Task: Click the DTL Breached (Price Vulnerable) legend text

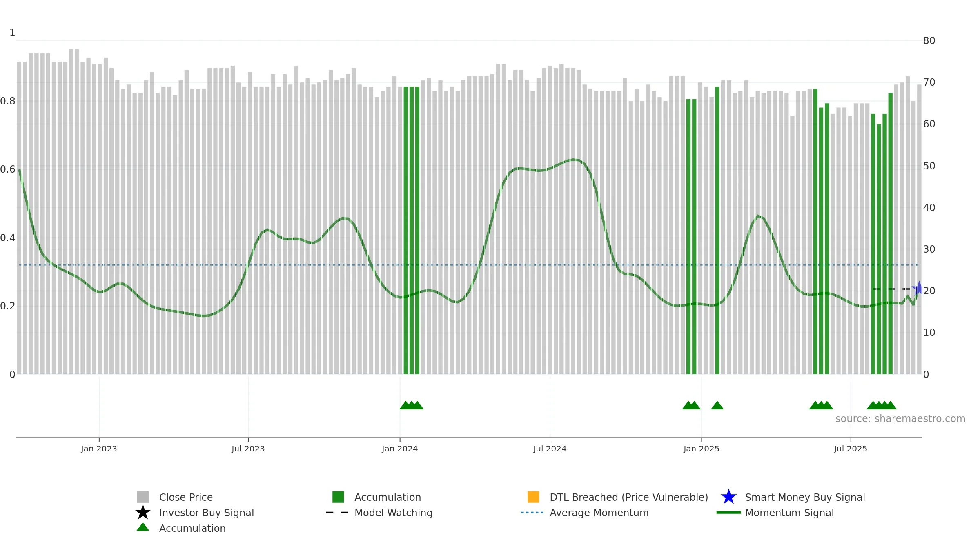Action: pyautogui.click(x=628, y=497)
